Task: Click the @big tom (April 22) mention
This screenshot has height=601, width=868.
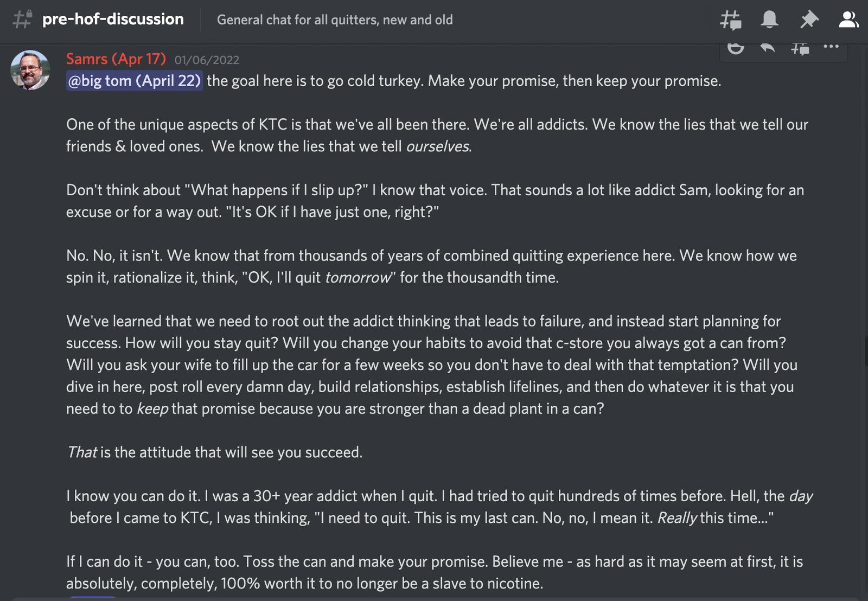Action: pyautogui.click(x=135, y=81)
